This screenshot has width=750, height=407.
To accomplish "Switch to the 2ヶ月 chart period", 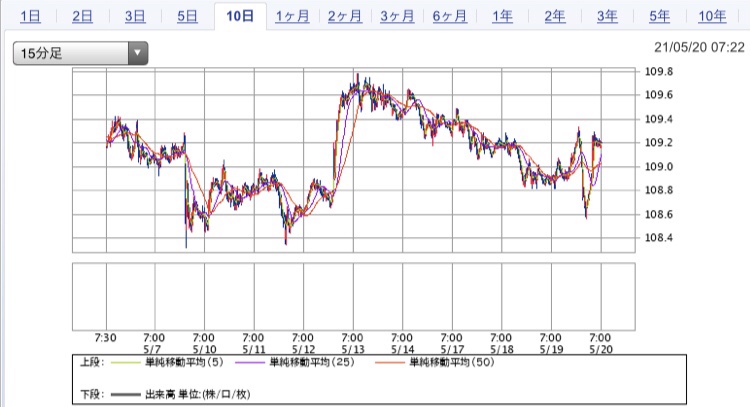I will coord(345,17).
